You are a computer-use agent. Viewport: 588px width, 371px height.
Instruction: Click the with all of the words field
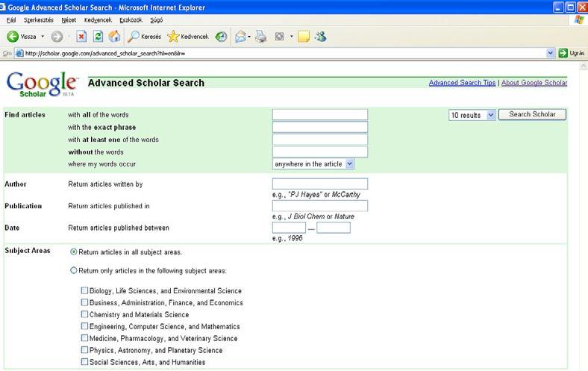click(x=320, y=114)
